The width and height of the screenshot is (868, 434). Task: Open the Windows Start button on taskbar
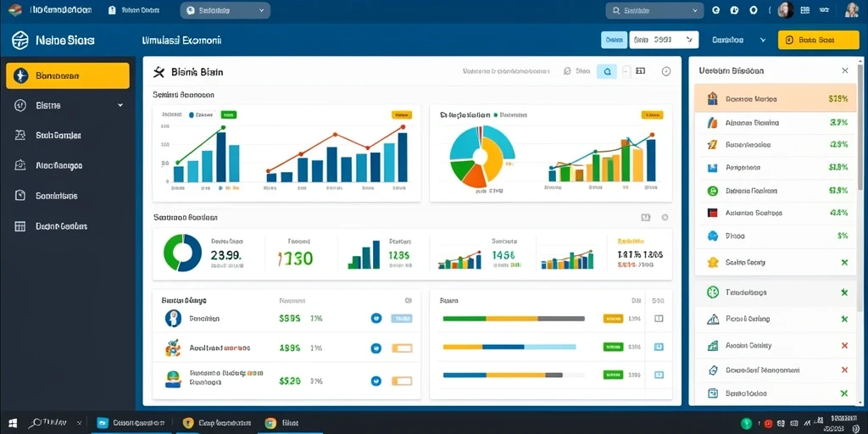(12, 423)
